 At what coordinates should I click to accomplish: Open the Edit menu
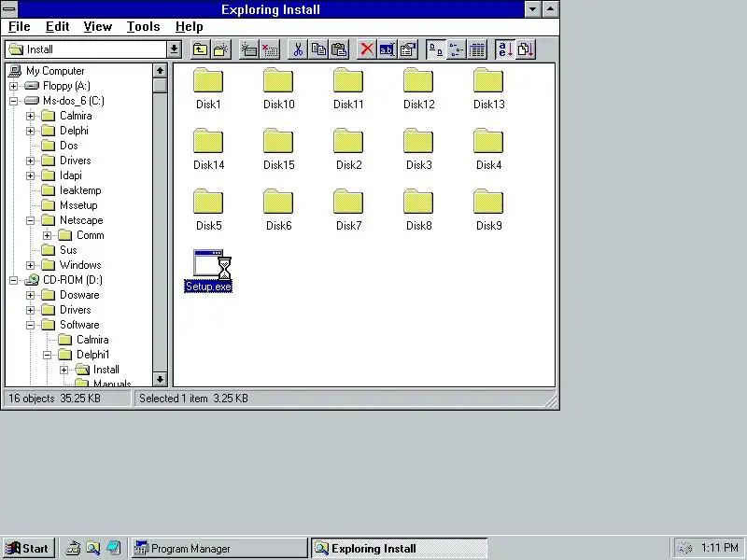pyautogui.click(x=58, y=27)
